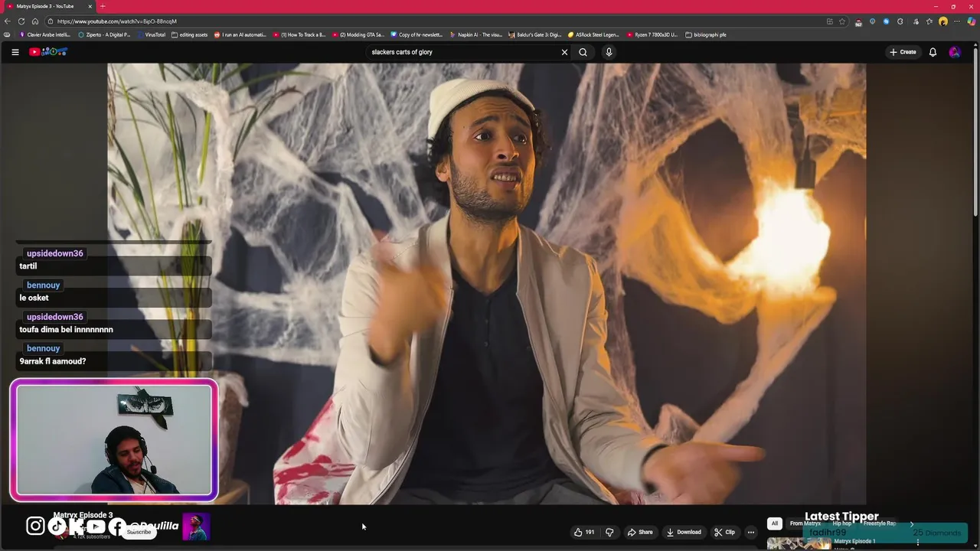Screen dimensions: 980x551
Task: Open the YouTube guide hamburger menu
Action: [15, 52]
